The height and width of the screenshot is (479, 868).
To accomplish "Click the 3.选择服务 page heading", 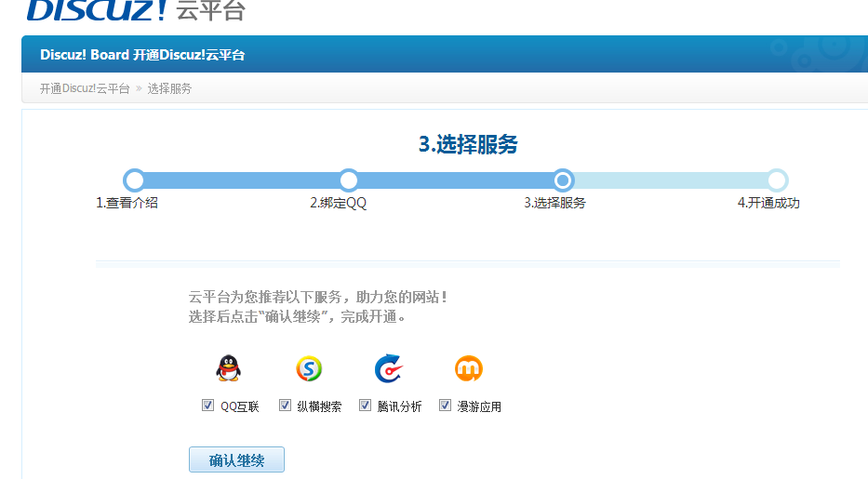I will coord(468,144).
